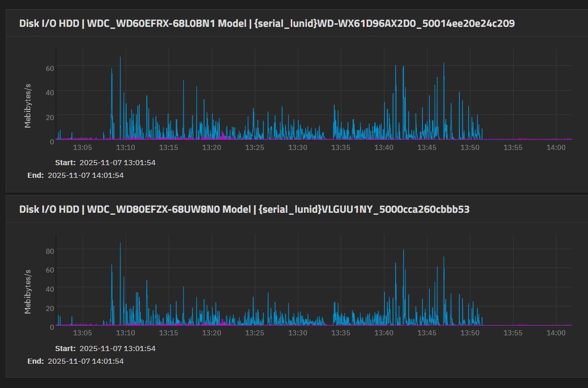This screenshot has width=588, height=388.
Task: Click the WDC_WD80EFZX-68UW8N0 disk panel title
Action: click(x=244, y=209)
